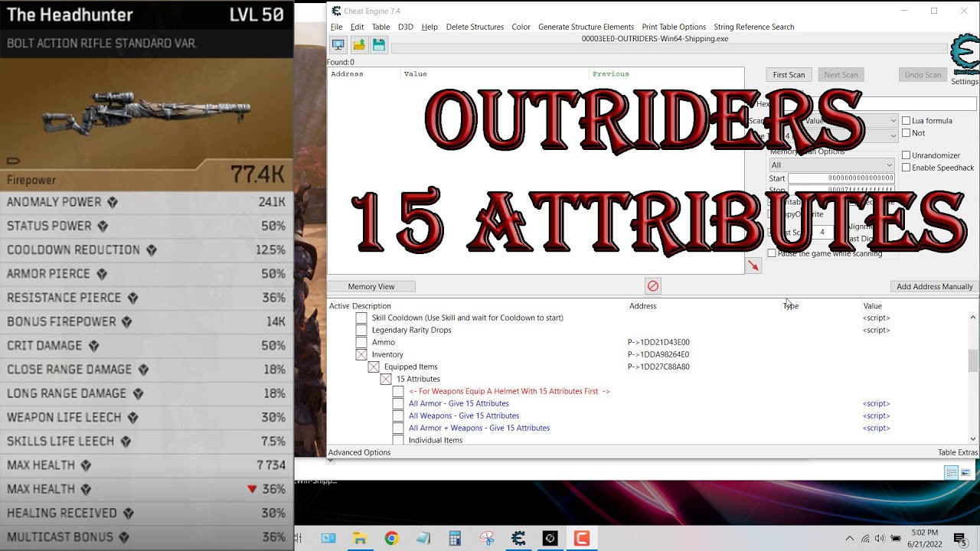980x551 pixels.
Task: Activate Legendary Rarity Drops checkbox
Action: click(x=361, y=330)
